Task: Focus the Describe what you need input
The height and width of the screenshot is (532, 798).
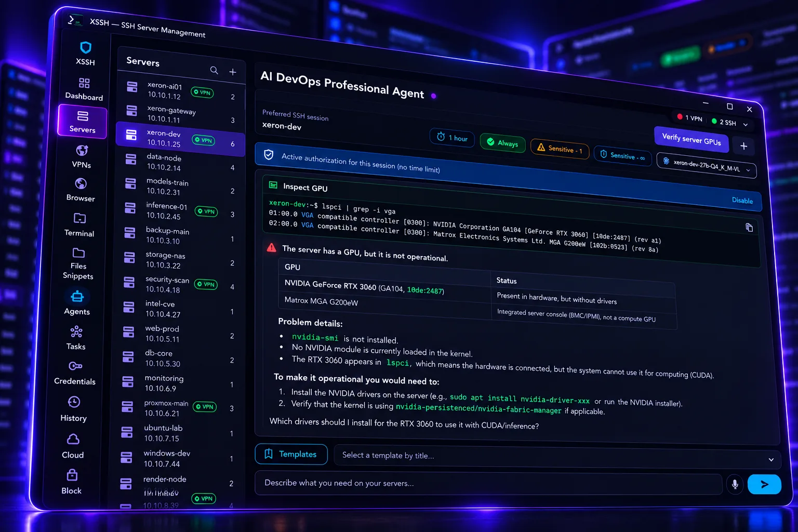Action: pyautogui.click(x=488, y=483)
